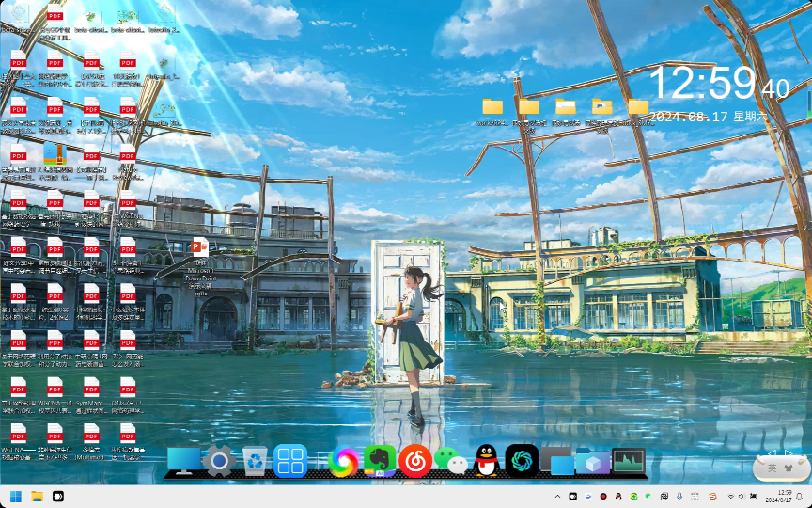Open File Explorer on the taskbar

pos(37,497)
